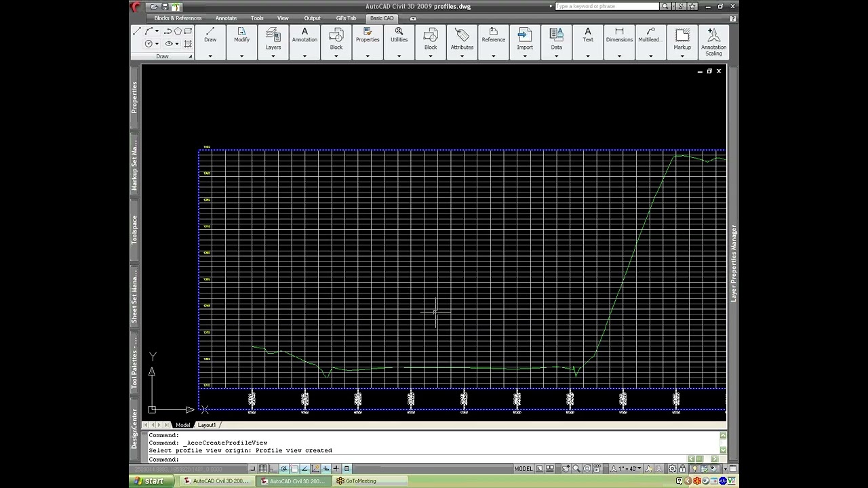This screenshot has height=488, width=868.
Task: Click the keyword search input field
Action: pos(607,6)
